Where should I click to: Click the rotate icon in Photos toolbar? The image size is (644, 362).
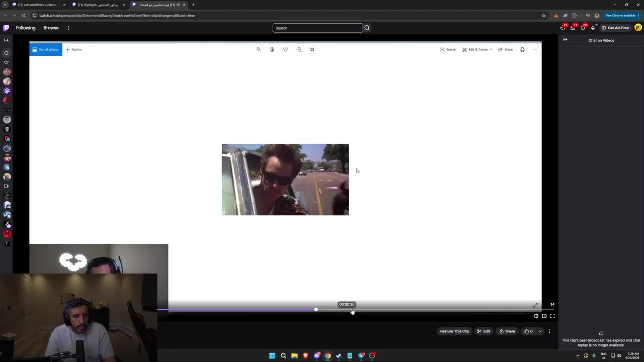click(x=299, y=49)
